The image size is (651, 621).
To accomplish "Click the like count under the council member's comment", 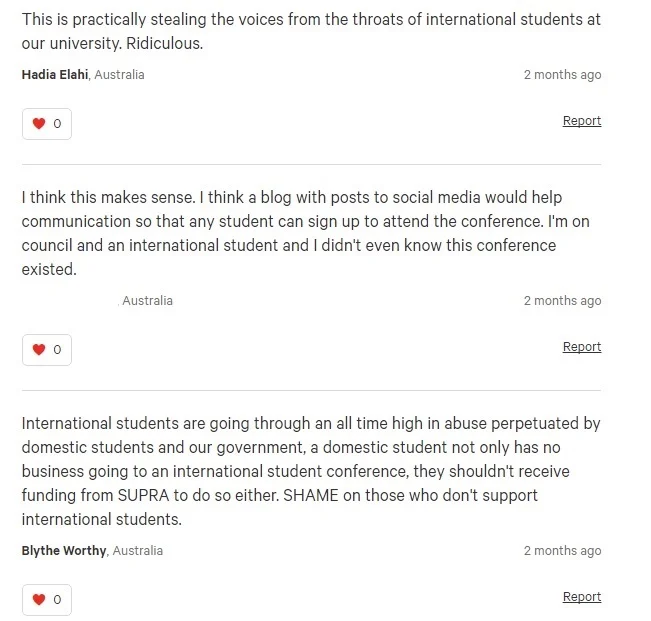I will (x=57, y=350).
